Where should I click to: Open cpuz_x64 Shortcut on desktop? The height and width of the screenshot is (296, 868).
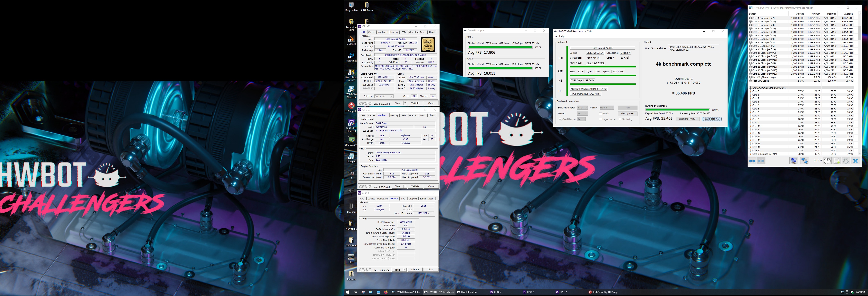pyautogui.click(x=351, y=126)
